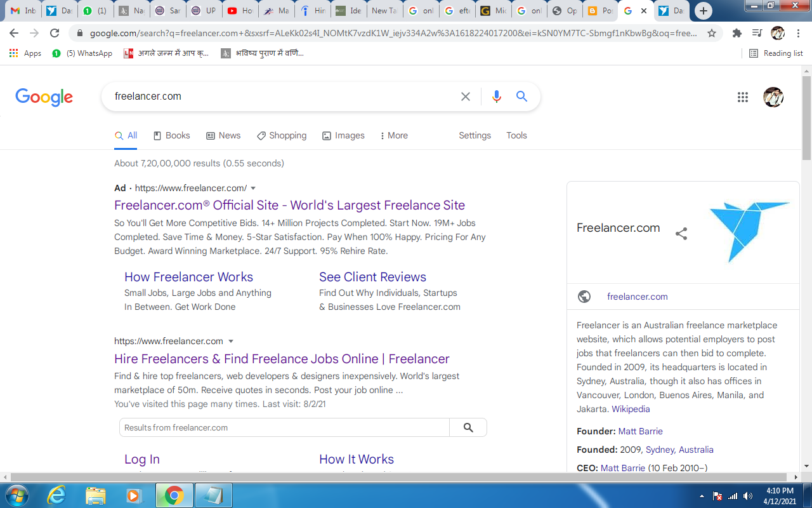
Task: Open the Founder Matt Barrie link
Action: coord(641,431)
